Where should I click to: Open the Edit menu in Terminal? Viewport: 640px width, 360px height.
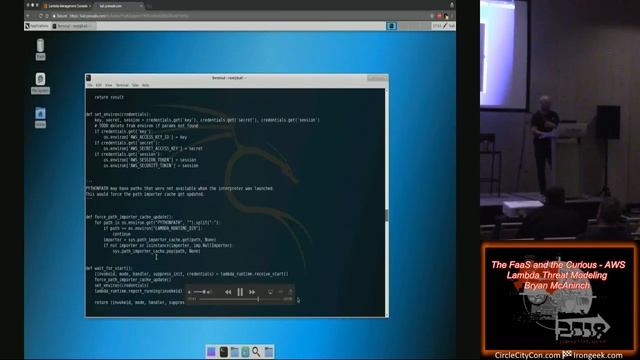click(x=98, y=85)
